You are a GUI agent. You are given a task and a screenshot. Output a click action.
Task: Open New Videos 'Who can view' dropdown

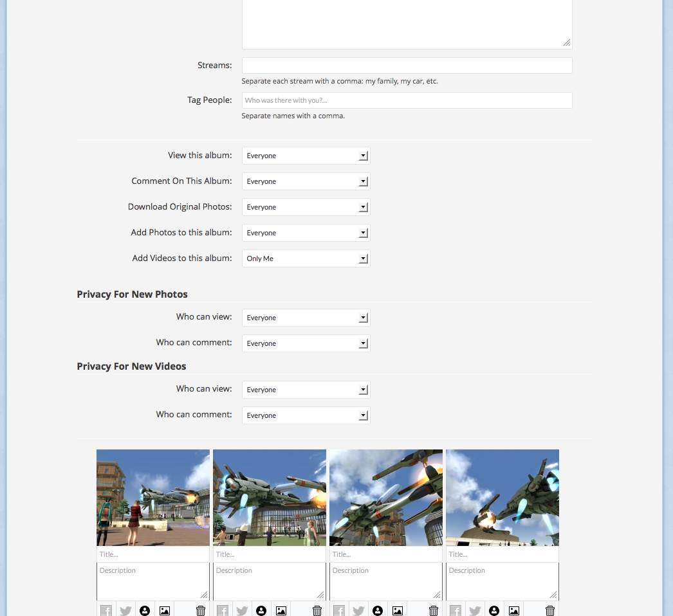coord(306,390)
